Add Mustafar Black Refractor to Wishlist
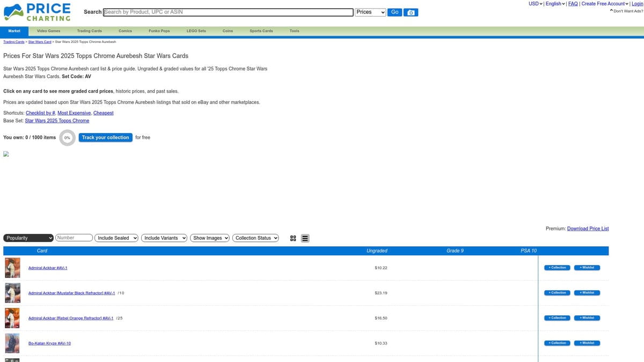The image size is (644, 362). point(587,293)
